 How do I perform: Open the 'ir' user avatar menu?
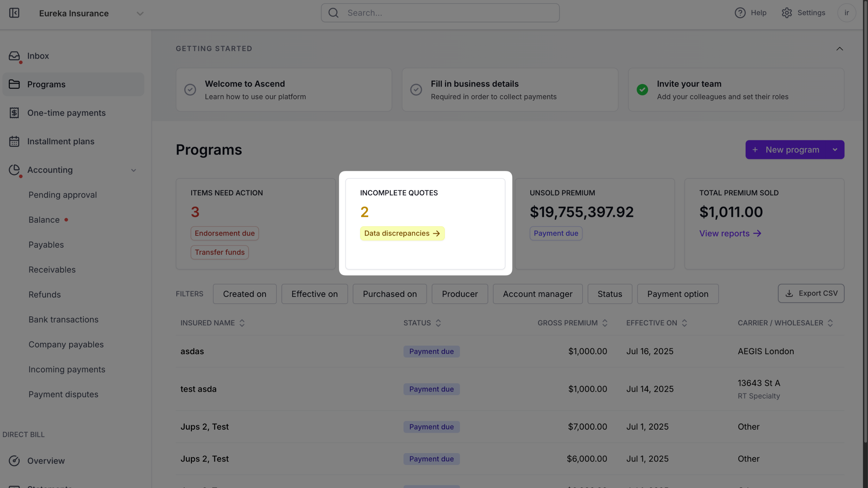point(847,13)
